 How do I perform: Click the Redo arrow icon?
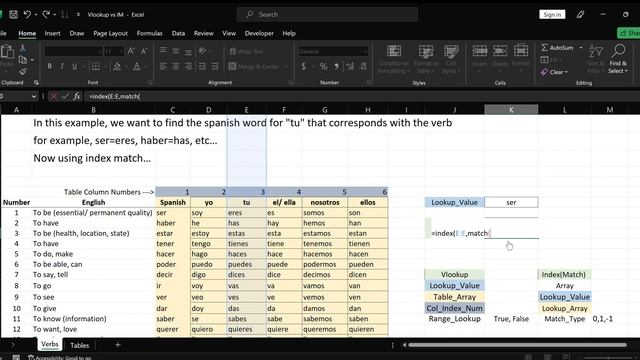[46, 14]
